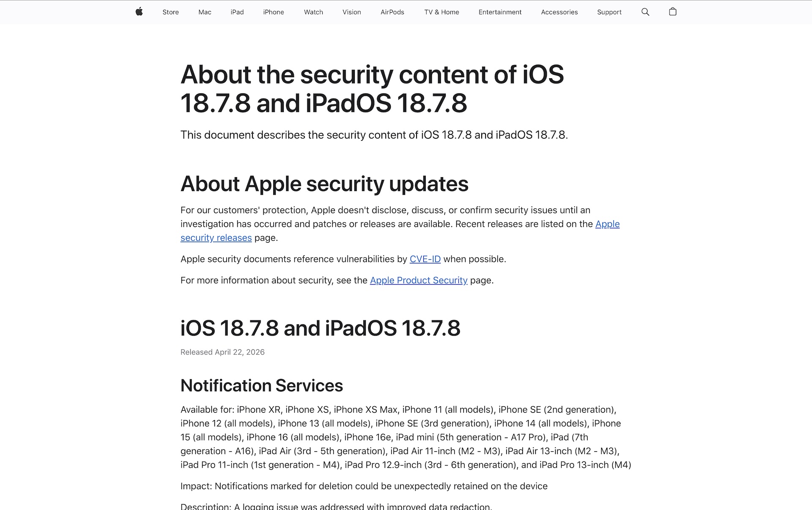Viewport: 812px width, 510px height.
Task: Select iPad in the navigation bar
Action: pos(237,12)
